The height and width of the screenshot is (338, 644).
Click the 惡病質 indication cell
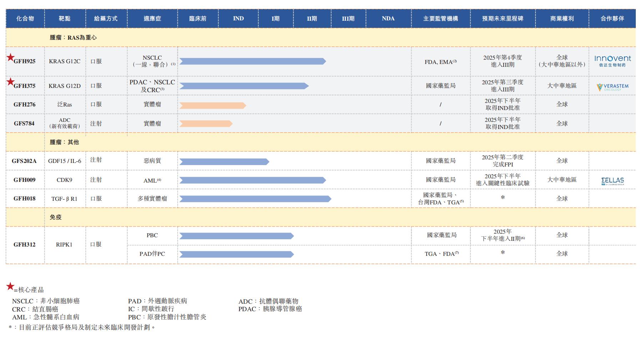tap(152, 161)
